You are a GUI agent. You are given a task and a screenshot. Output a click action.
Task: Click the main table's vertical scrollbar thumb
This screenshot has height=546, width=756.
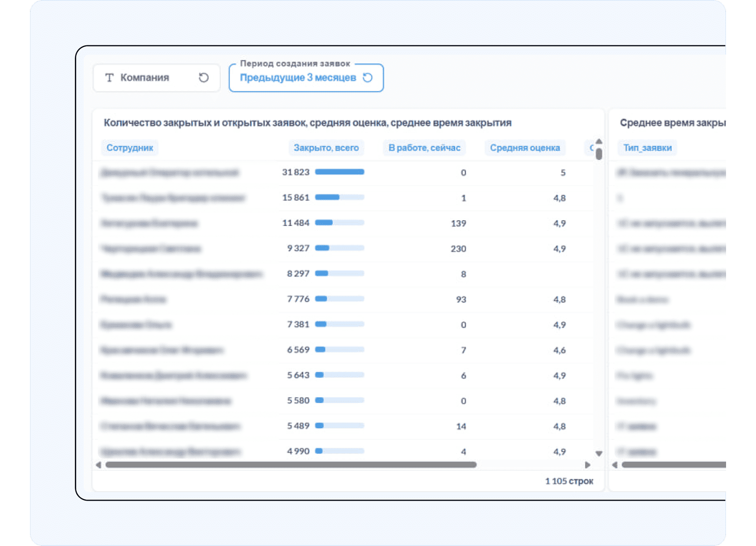click(x=599, y=154)
